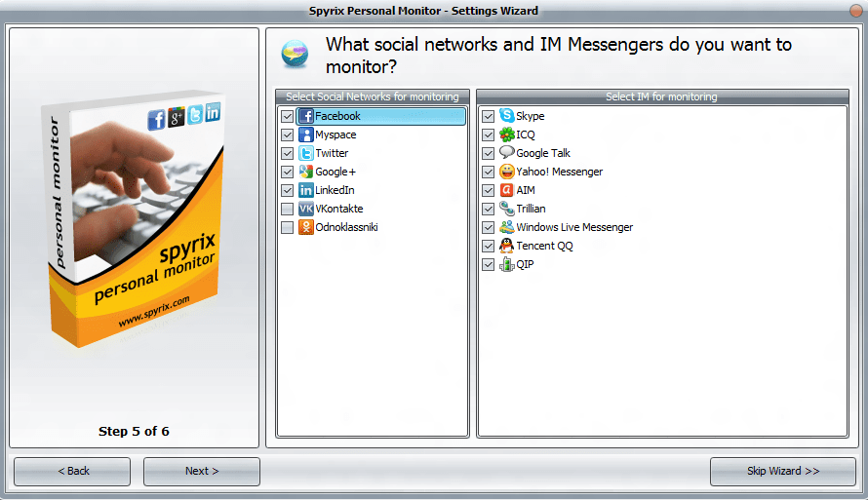Select the QIP list item
868x500 pixels.
517,264
